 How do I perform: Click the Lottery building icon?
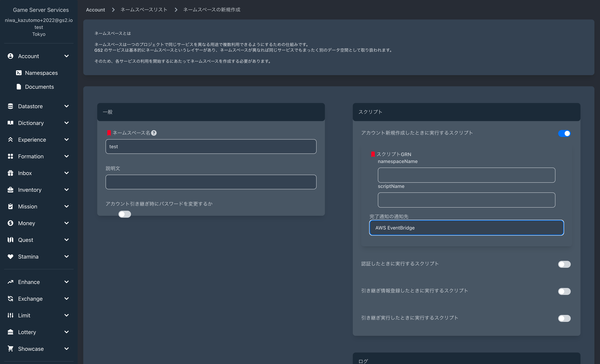click(x=10, y=332)
